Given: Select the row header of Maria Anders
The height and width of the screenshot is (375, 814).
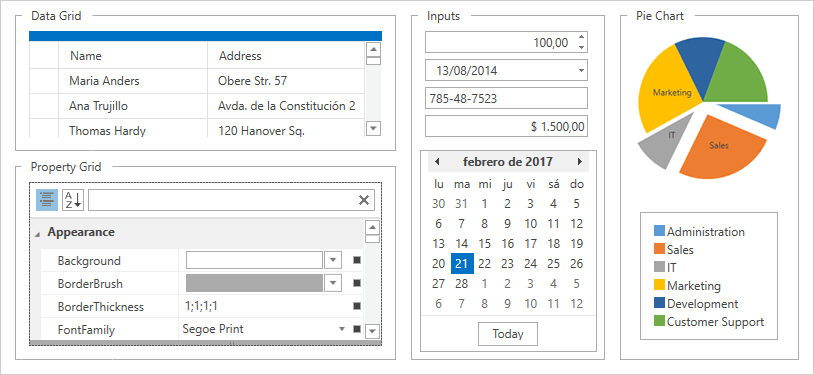Looking at the screenshot, I should 44,81.
